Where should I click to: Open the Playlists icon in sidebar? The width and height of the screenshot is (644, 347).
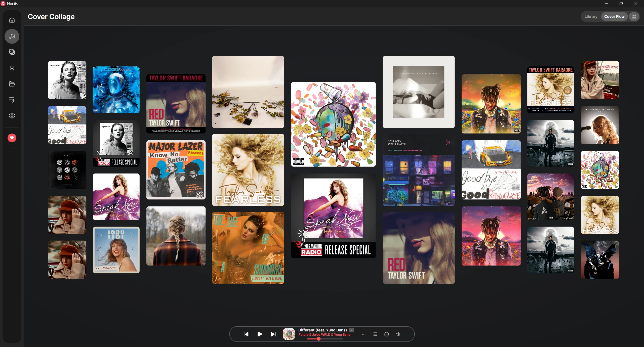click(12, 100)
